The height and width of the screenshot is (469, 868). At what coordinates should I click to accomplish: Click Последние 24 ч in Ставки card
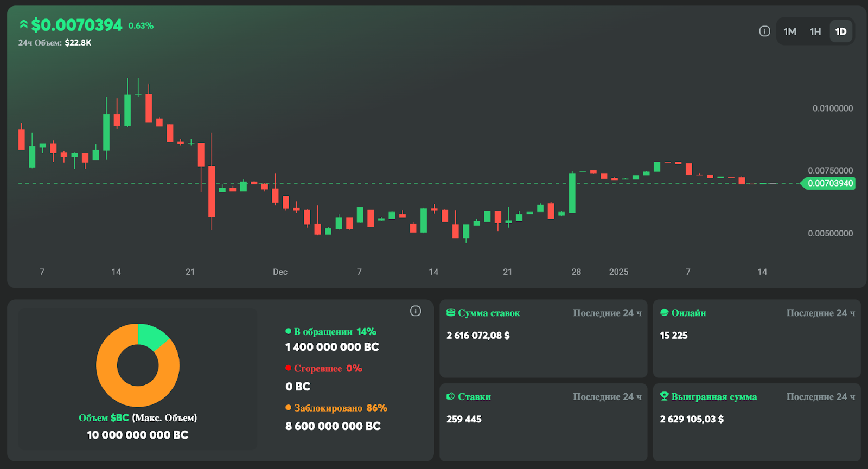[607, 397]
